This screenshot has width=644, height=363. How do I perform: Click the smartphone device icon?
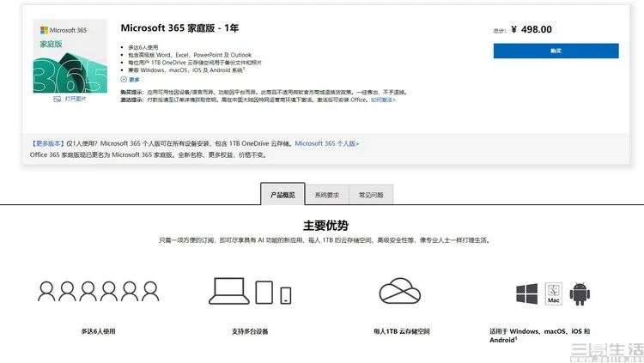click(x=286, y=295)
